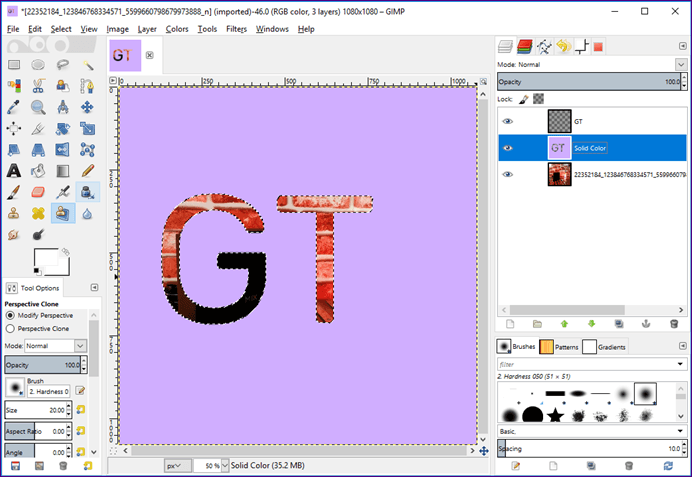Select the Color Picker tool
The height and width of the screenshot is (477, 692).
[x=14, y=107]
